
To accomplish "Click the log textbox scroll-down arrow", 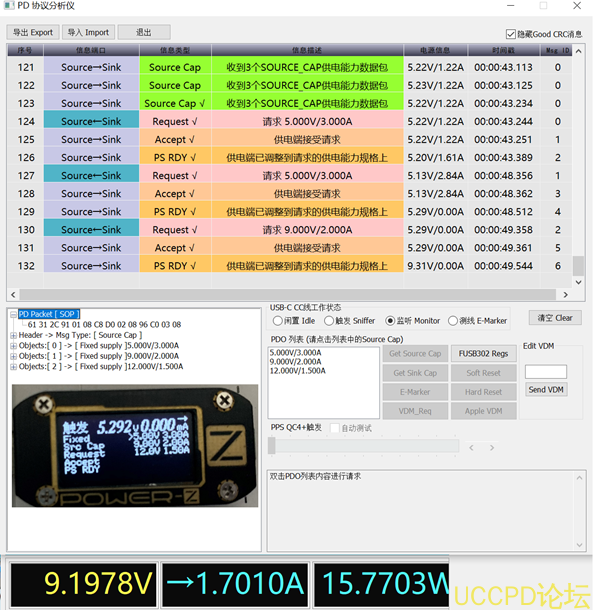I will 579,545.
